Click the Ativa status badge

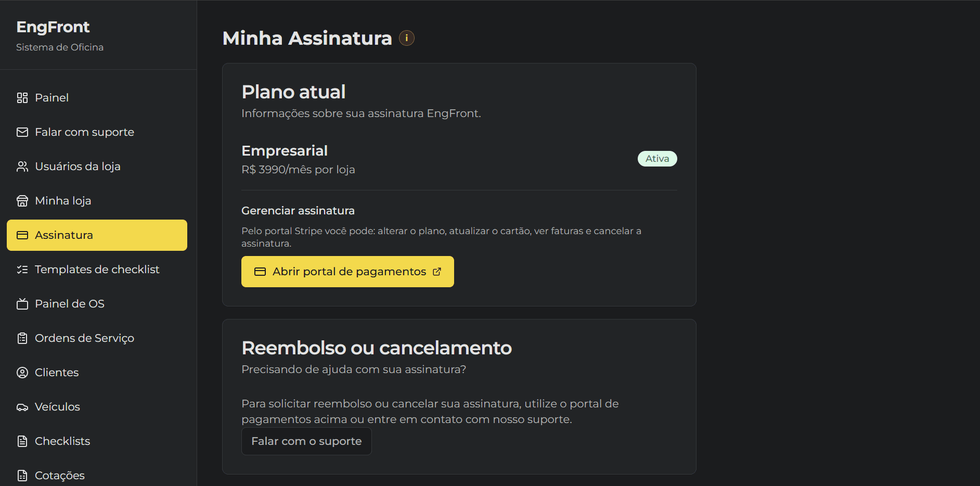(657, 158)
